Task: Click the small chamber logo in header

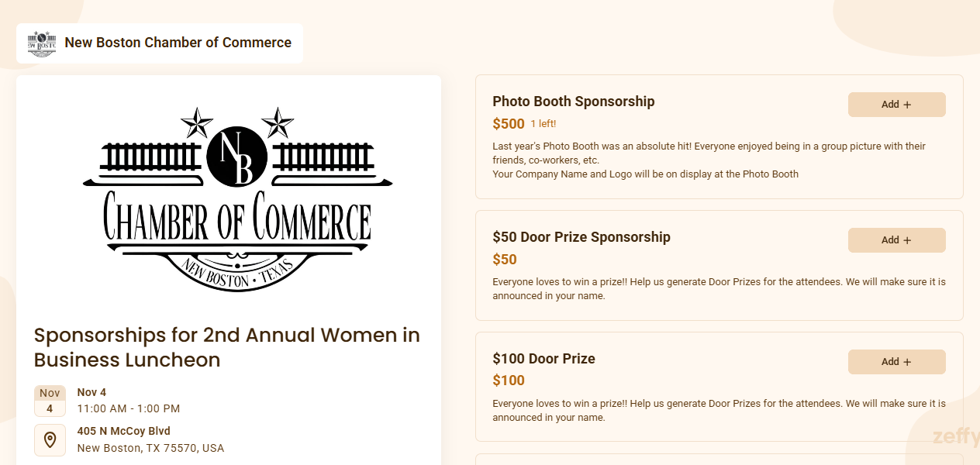Action: [42, 43]
